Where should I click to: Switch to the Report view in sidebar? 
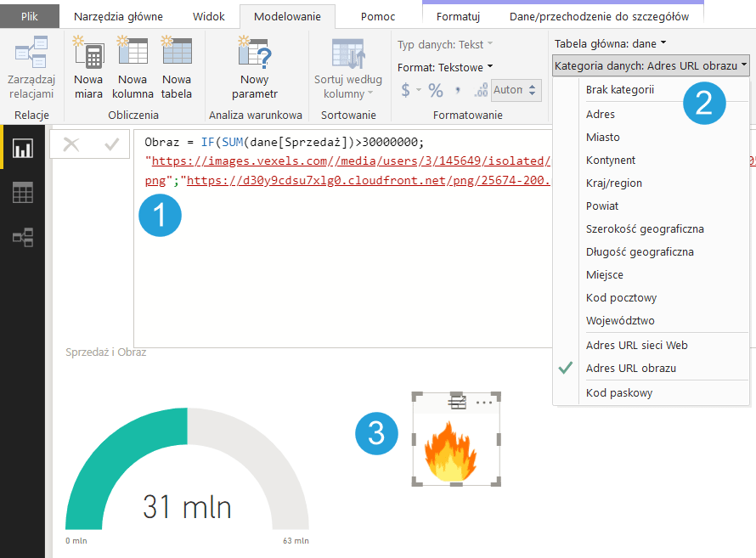(x=22, y=149)
